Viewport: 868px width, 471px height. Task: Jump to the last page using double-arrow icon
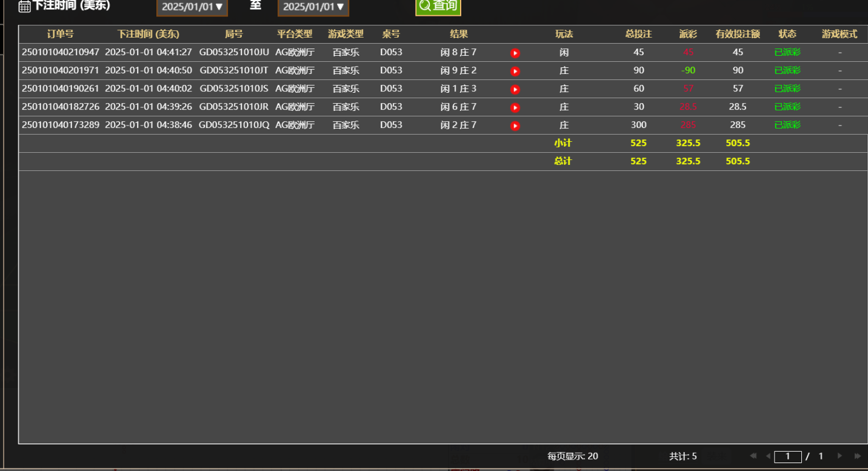[x=858, y=456]
